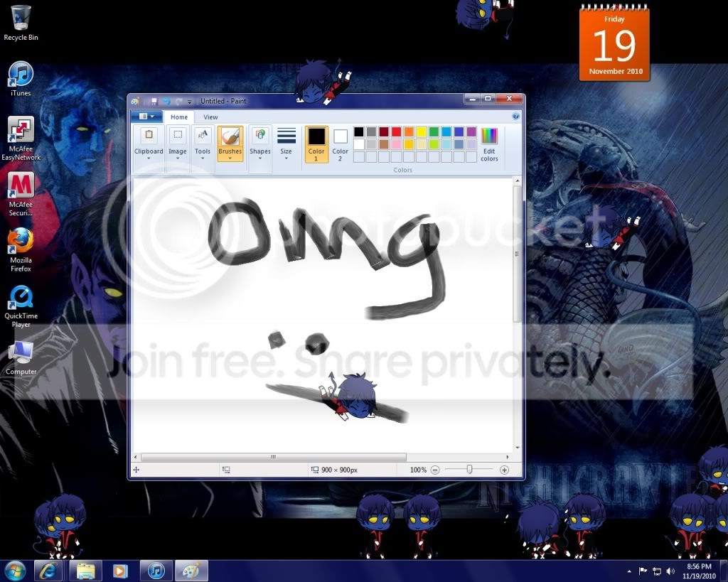Click the calendar gadget showing Friday 19
The height and width of the screenshot is (582, 728).
615,43
